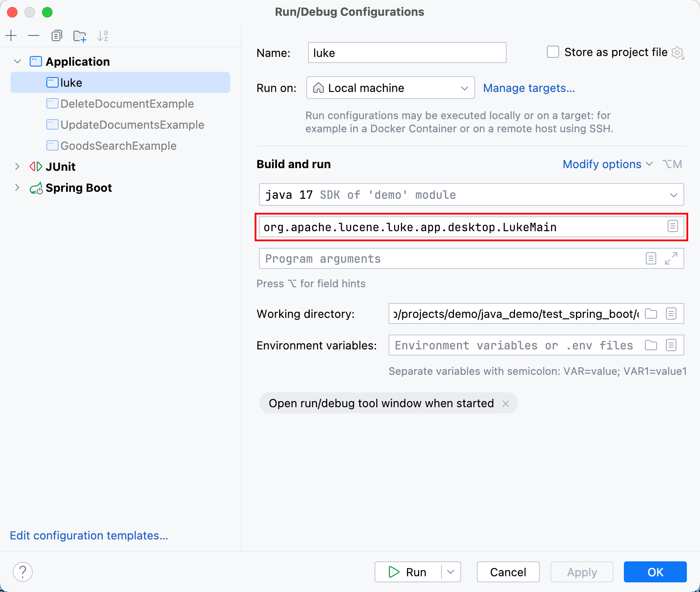Click the Cancel button
Viewport: 700px width, 592px height.
pos(508,572)
